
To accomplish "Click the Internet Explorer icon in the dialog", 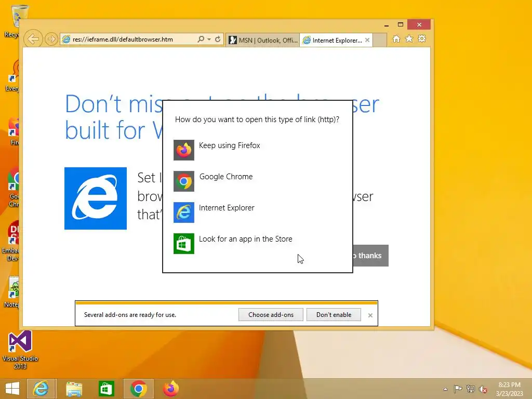I will 184,212.
